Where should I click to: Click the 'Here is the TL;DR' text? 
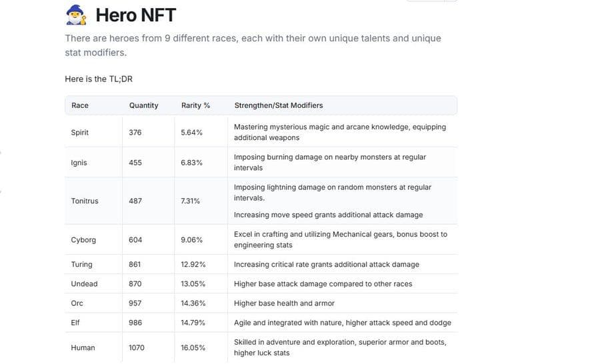click(99, 79)
